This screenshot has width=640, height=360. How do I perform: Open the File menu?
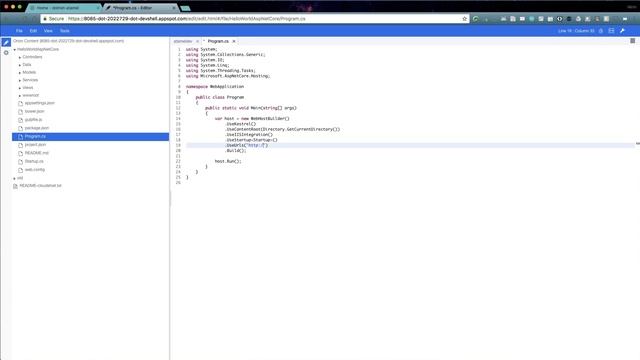click(19, 31)
